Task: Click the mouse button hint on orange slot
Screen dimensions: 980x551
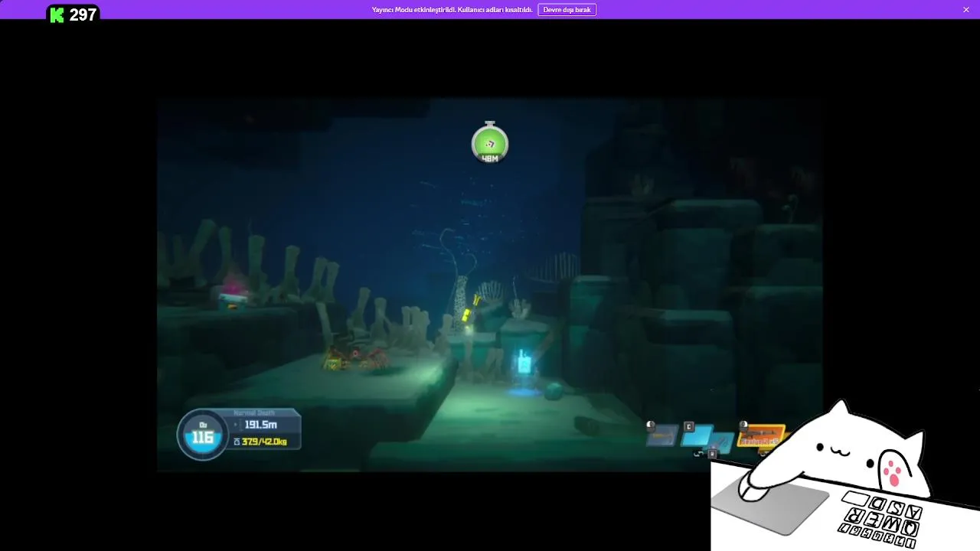Action: pyautogui.click(x=743, y=425)
